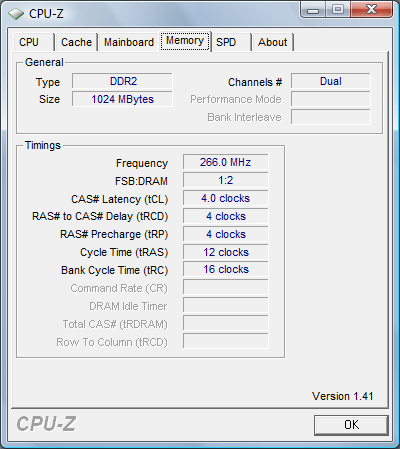Click the greyed Row To Column (tRCD) label
This screenshot has height=449, width=400.
point(112,342)
